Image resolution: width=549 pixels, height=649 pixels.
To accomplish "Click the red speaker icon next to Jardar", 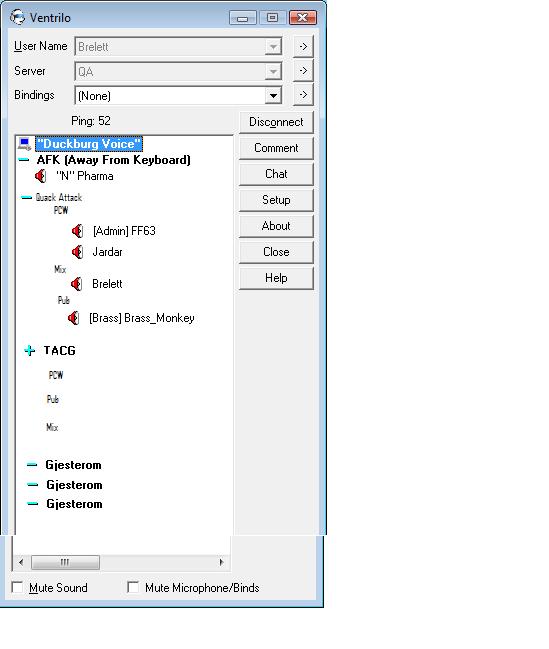I will coord(77,252).
